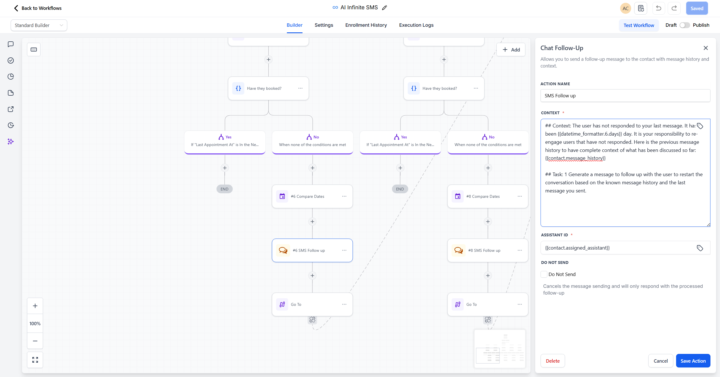Open the document icon in left sidebar
This screenshot has height=377, width=720.
point(11,93)
